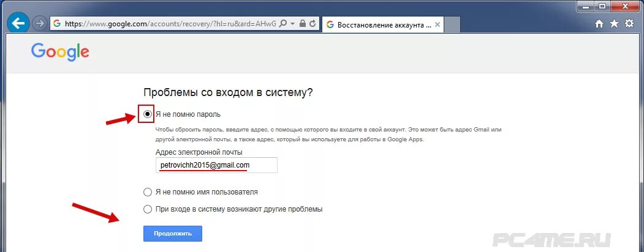644x252 pixels.
Task: Maximize the browser window
Action: [602, 6]
